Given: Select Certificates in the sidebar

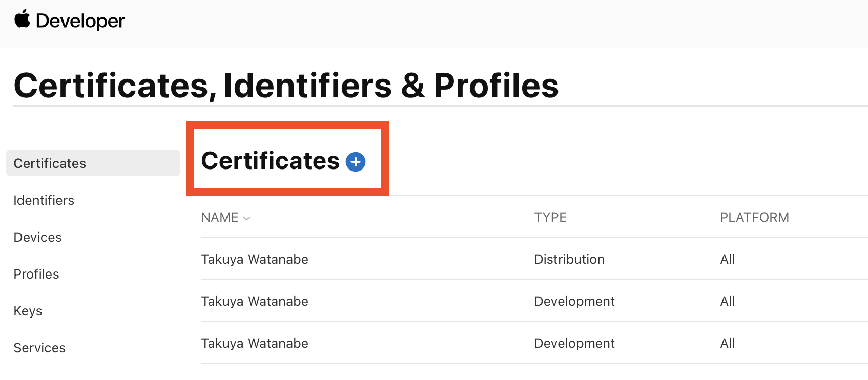Looking at the screenshot, I should pos(50,163).
